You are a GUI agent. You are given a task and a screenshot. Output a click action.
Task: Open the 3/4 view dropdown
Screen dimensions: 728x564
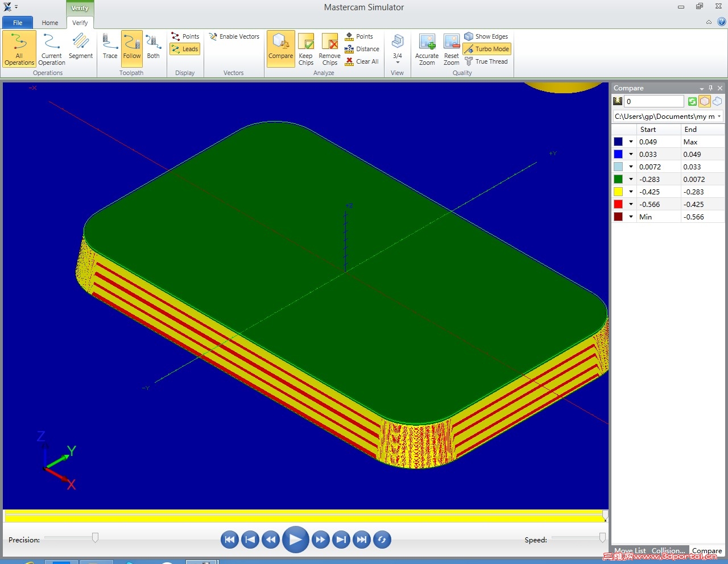[x=398, y=49]
